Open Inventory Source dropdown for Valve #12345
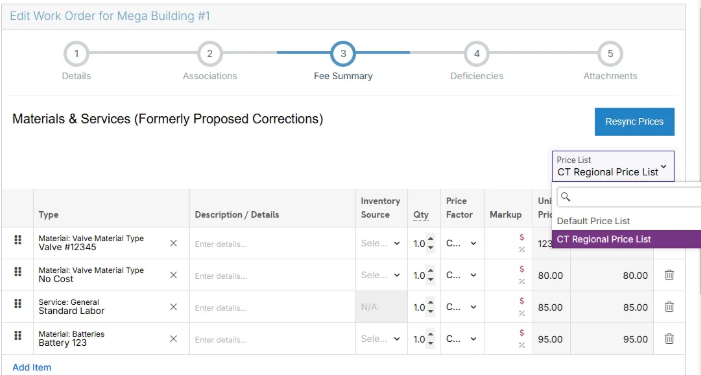701x375 pixels. tap(380, 244)
